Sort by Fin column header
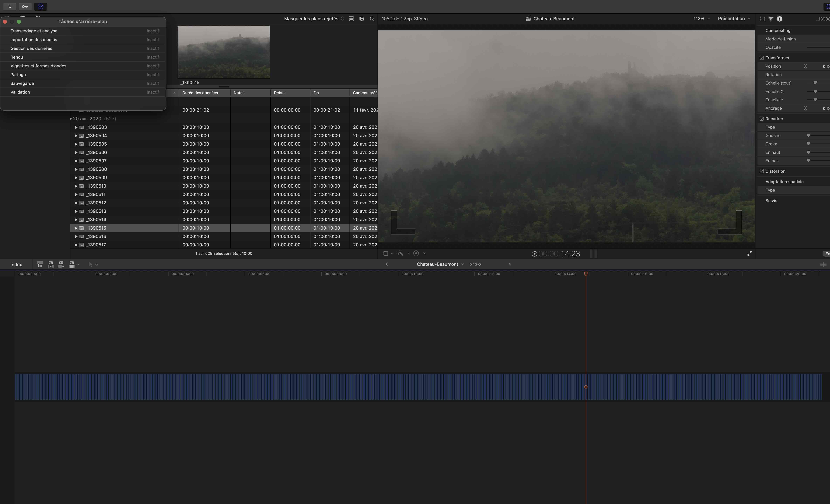Viewport: 830px width, 504px height. tap(330, 93)
